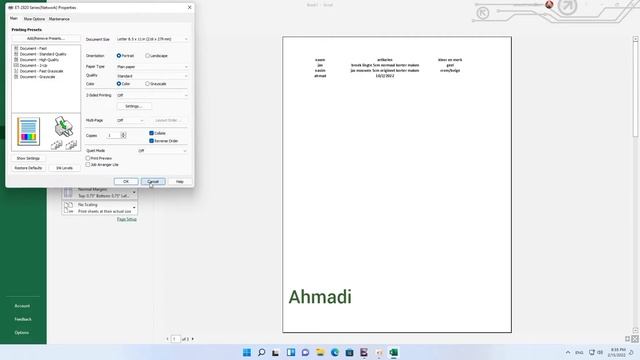This screenshot has height=360, width=640.
Task: Open the Paper Type dropdown
Action: pos(152,67)
